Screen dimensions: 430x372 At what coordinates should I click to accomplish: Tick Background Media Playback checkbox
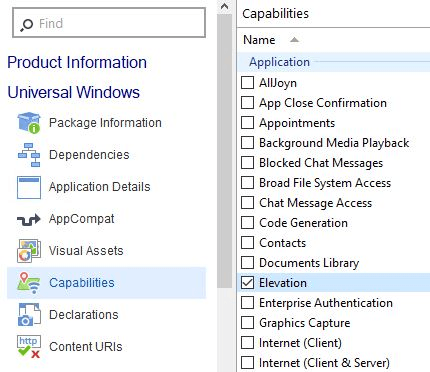coord(247,143)
